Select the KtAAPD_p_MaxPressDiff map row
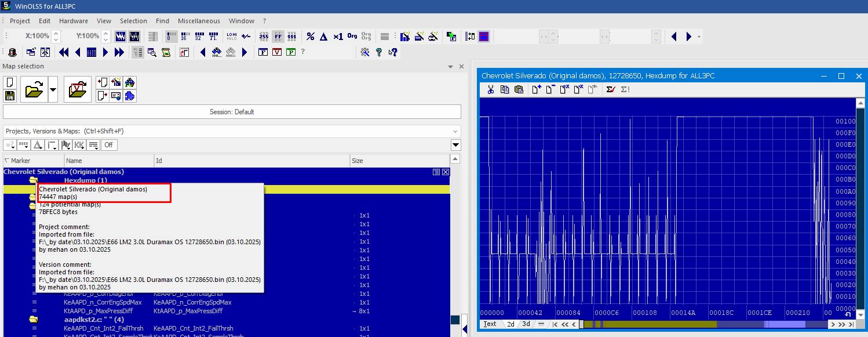 coord(226,311)
